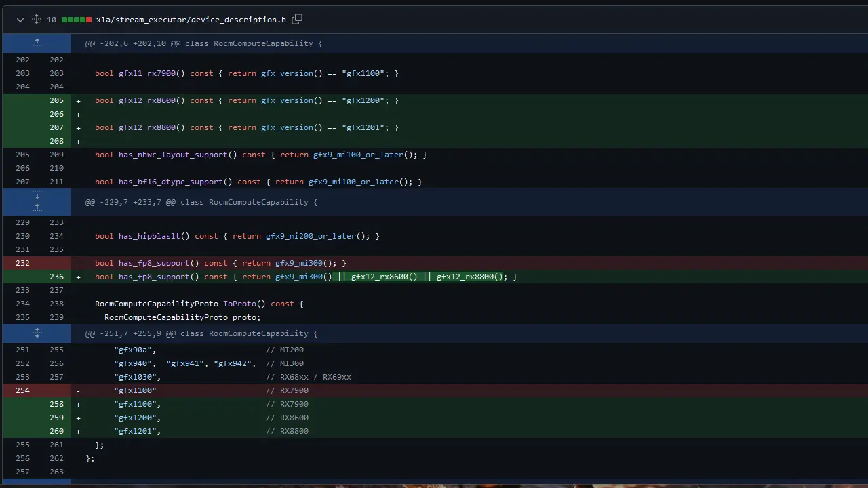Copy the device_description.h file path
The image size is (868, 488).
pos(297,19)
